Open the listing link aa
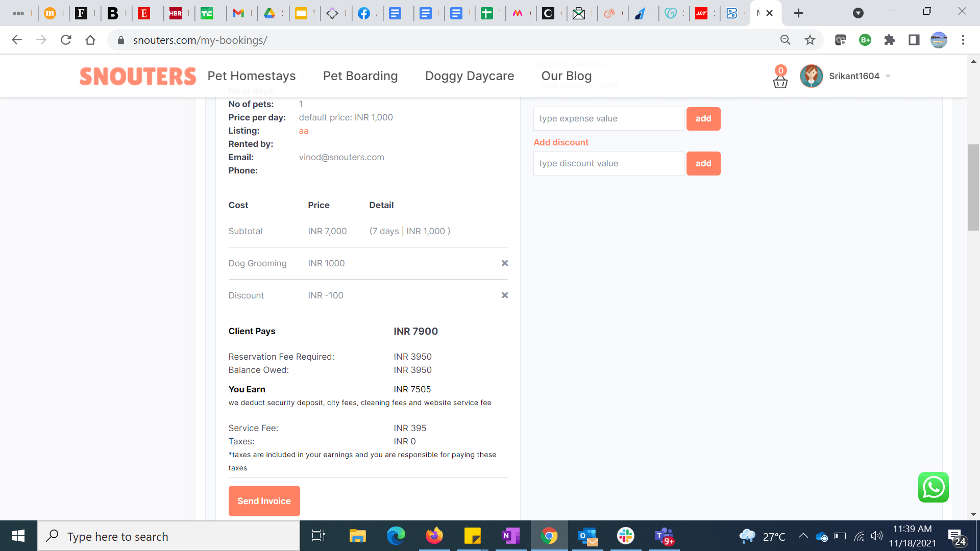980x551 pixels. click(x=304, y=131)
